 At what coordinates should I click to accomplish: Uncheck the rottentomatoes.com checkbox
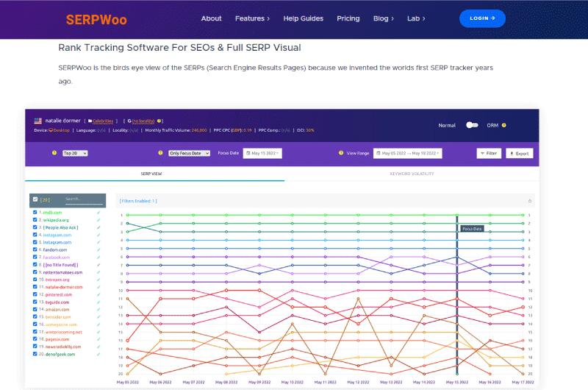click(35, 272)
